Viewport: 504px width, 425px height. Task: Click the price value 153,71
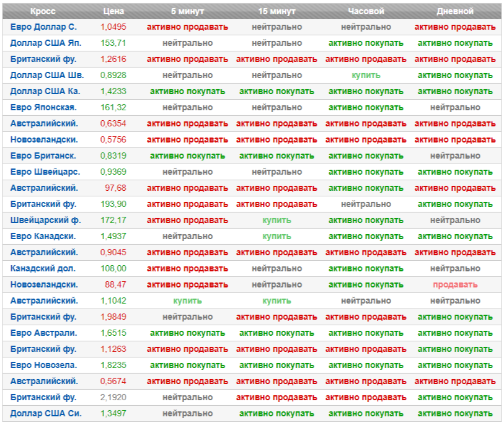tap(113, 43)
